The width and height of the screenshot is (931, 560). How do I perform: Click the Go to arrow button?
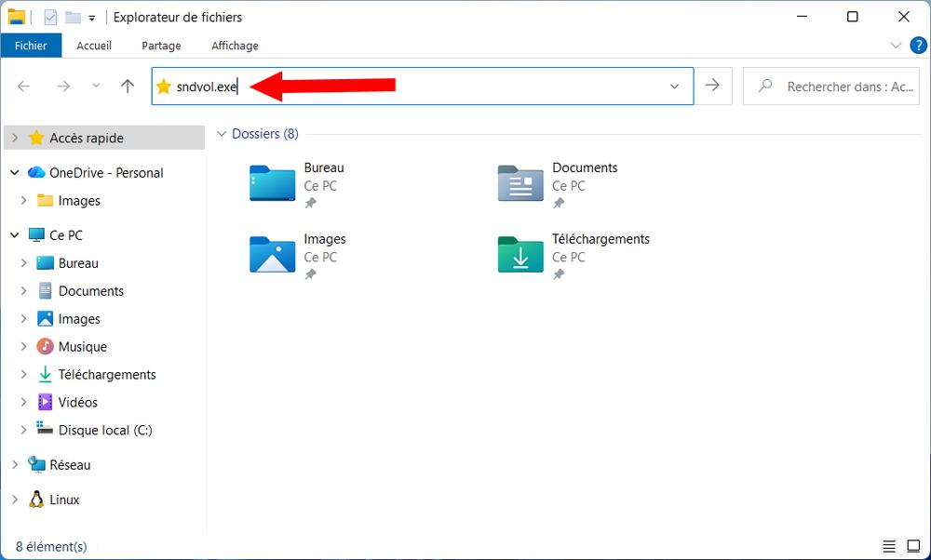click(712, 86)
